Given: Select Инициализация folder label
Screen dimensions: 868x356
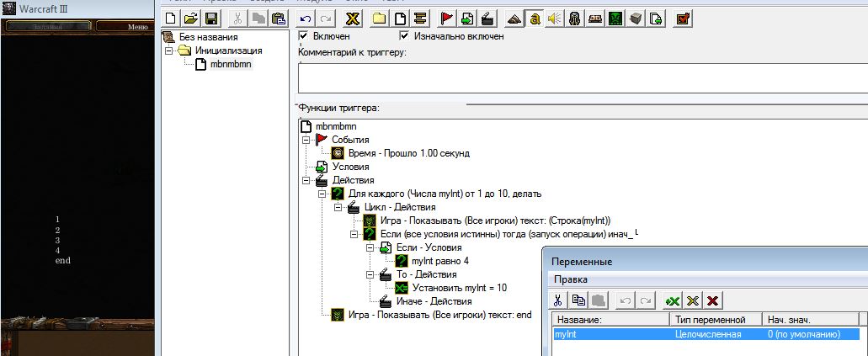Looking at the screenshot, I should [229, 50].
